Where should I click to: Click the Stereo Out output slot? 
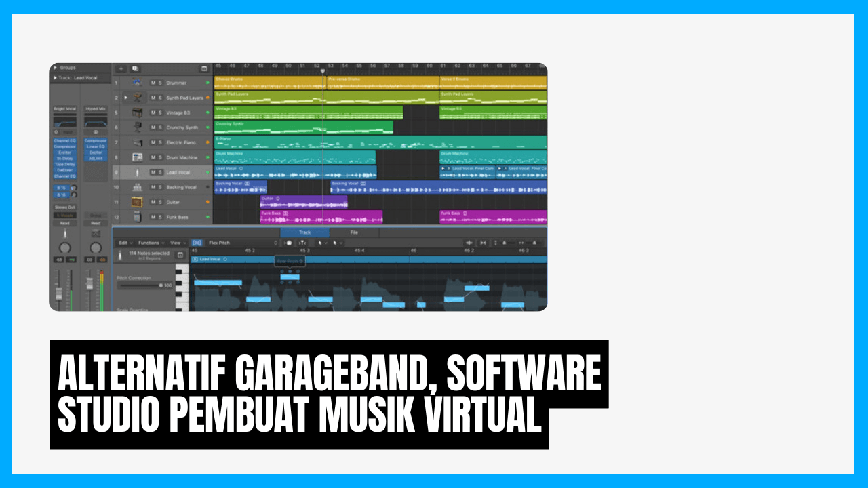point(65,207)
